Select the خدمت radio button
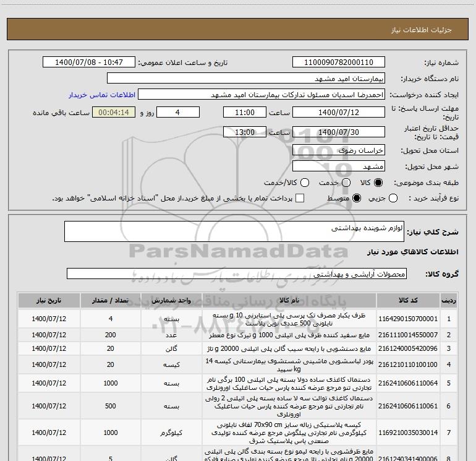Viewport: 476px width, 461px height. click(346, 183)
